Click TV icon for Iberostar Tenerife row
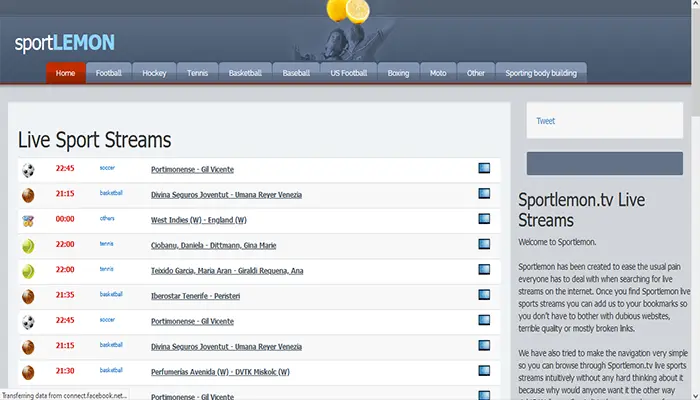Image resolution: width=700 pixels, height=400 pixels. tap(484, 295)
